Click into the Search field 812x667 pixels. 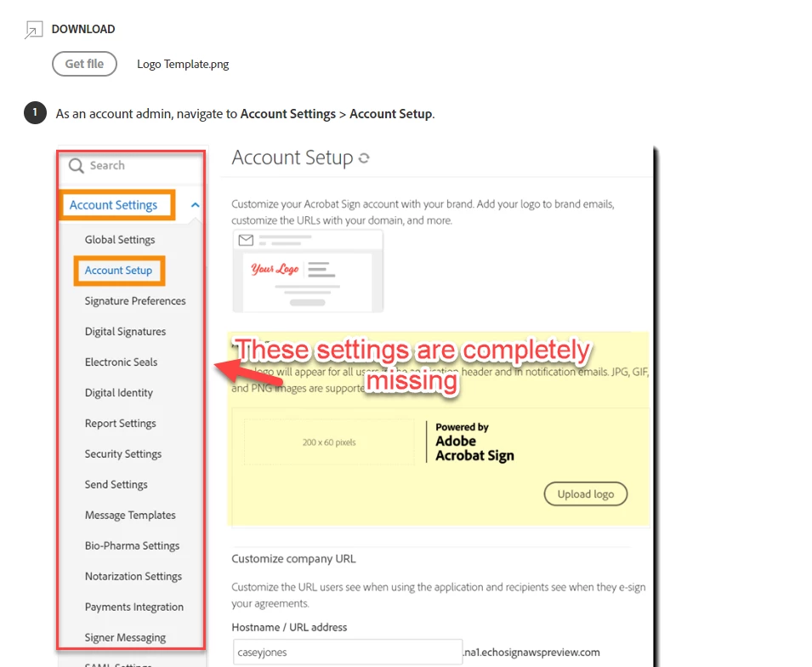tap(133, 165)
